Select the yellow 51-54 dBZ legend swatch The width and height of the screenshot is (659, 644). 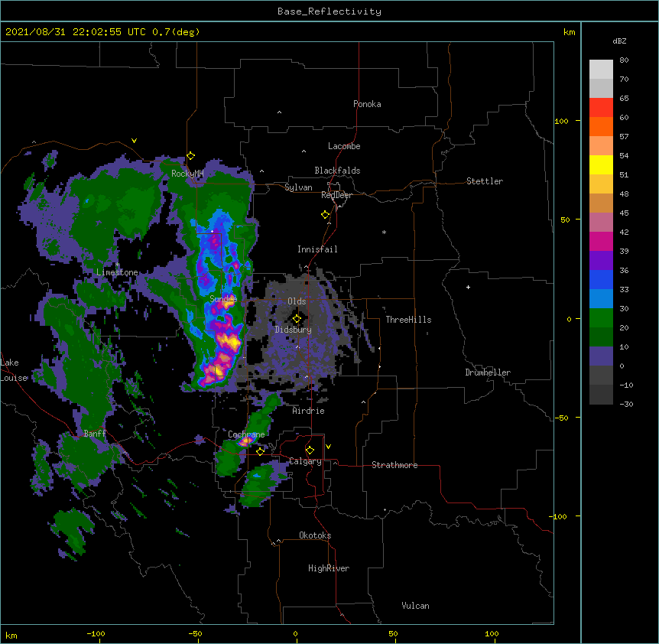point(601,164)
